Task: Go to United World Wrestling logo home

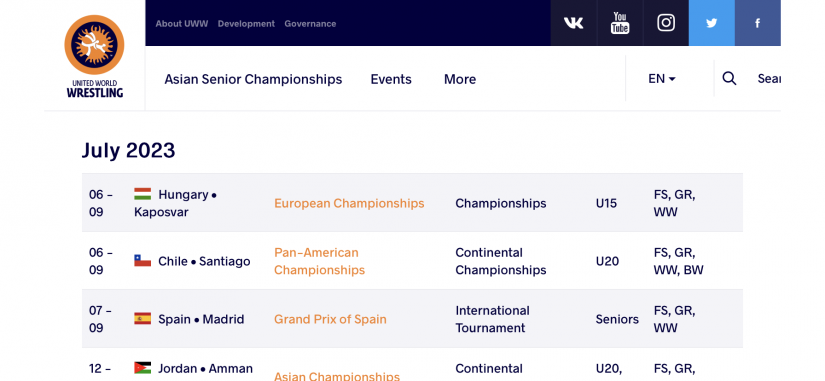Action: click(94, 56)
